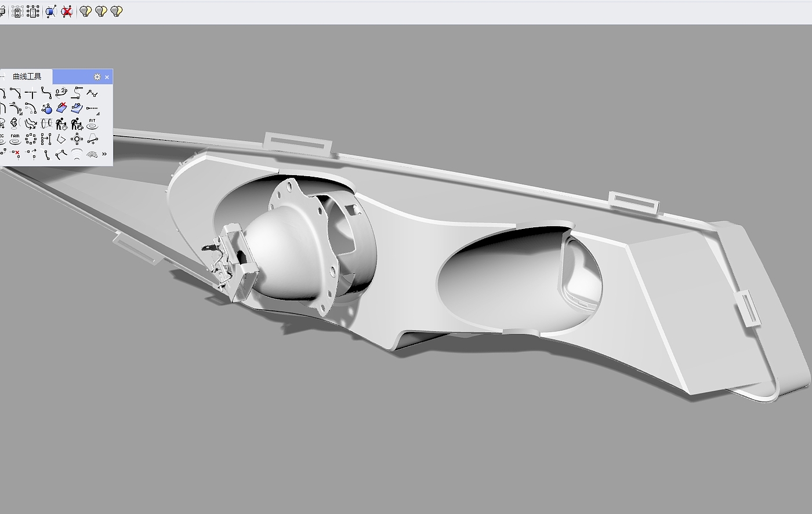Viewport: 812px width, 514px height.
Task: Close the 曲线工具 floating panel
Action: pyautogui.click(x=107, y=76)
